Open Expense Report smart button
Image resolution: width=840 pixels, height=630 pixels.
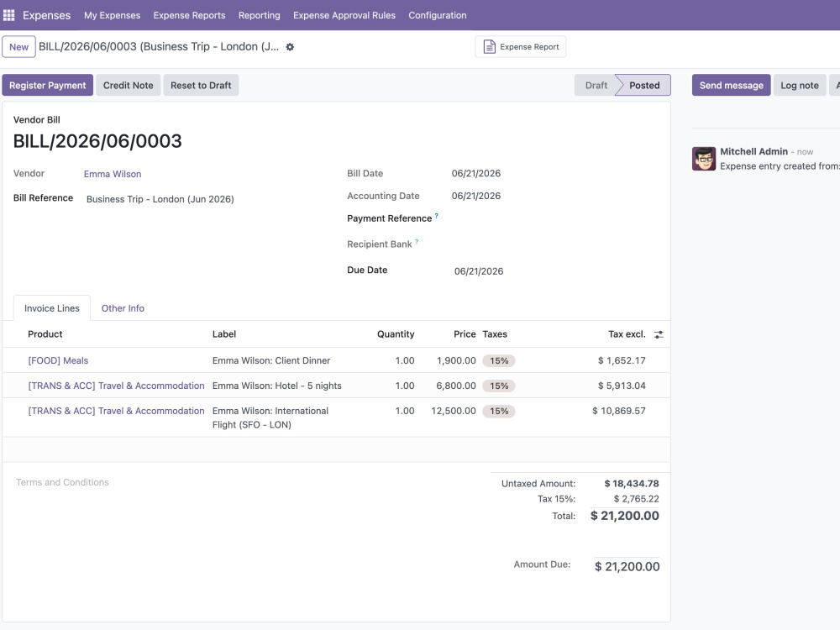coord(521,46)
